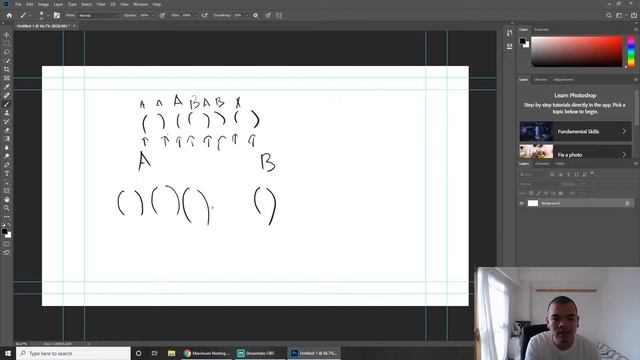
Task: Open the brush blending Mode dropdown
Action: point(99,16)
